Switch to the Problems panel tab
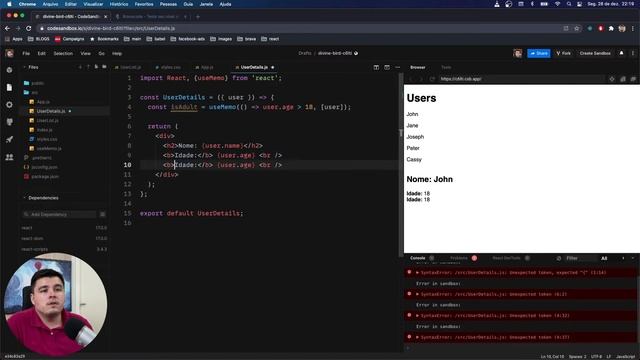640x360 pixels. tap(458, 258)
